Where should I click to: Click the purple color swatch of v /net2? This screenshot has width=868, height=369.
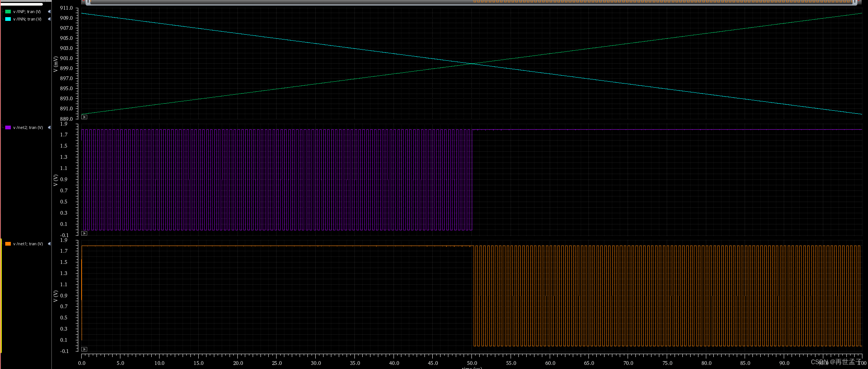pyautogui.click(x=8, y=127)
